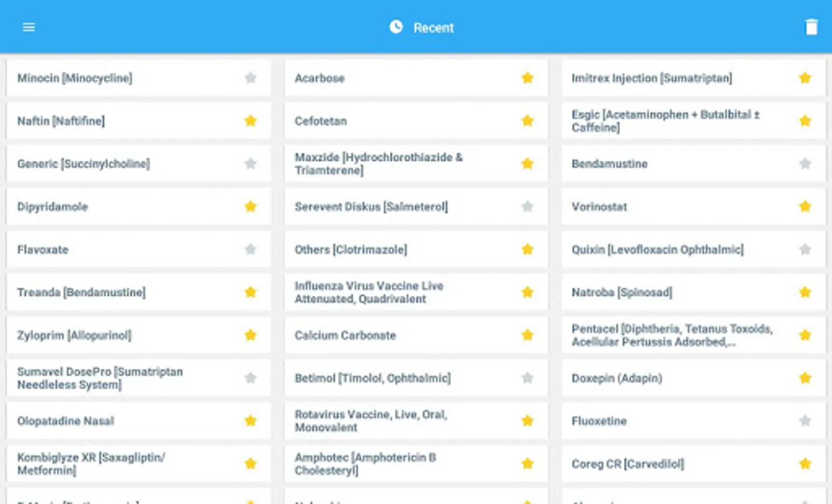The height and width of the screenshot is (504, 832).
Task: View Quixin [Levofloxacin Ophthalmic] details
Action: [694, 249]
